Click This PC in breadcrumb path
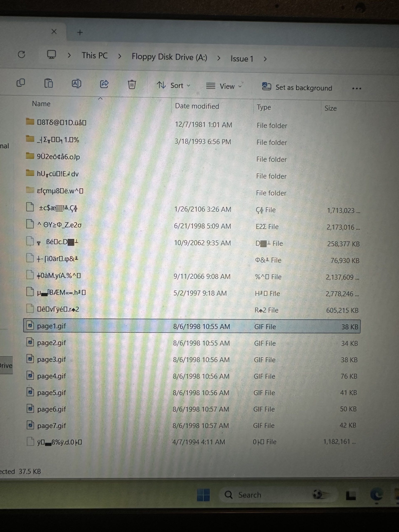The height and width of the screenshot is (532, 399). 95,55
